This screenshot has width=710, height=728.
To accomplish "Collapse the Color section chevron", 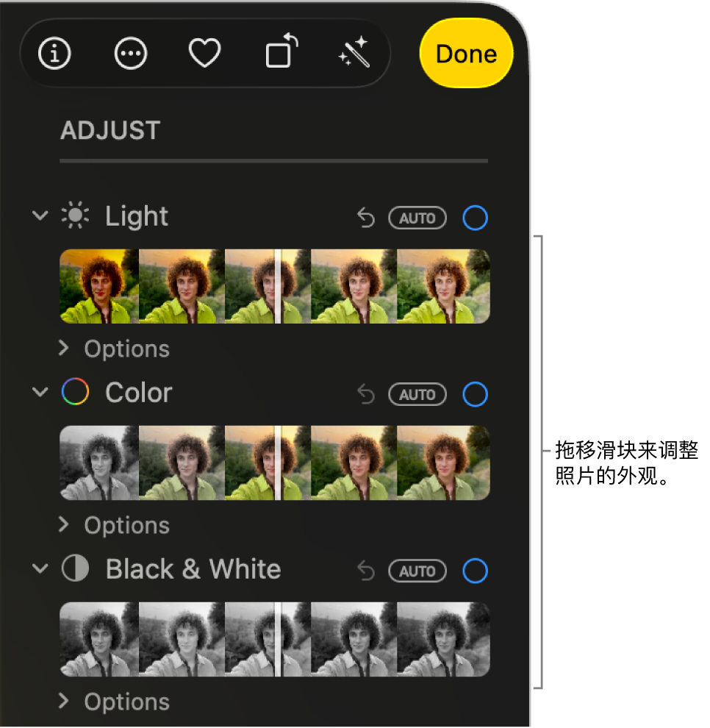I will click(x=40, y=392).
